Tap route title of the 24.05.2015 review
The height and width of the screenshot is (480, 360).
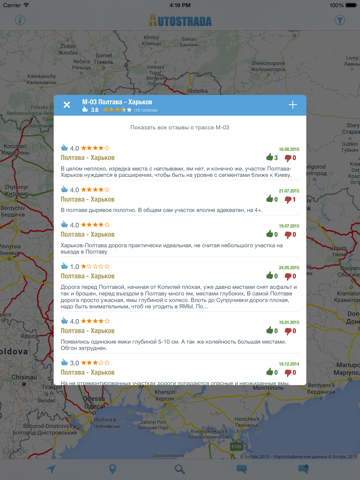tap(87, 276)
